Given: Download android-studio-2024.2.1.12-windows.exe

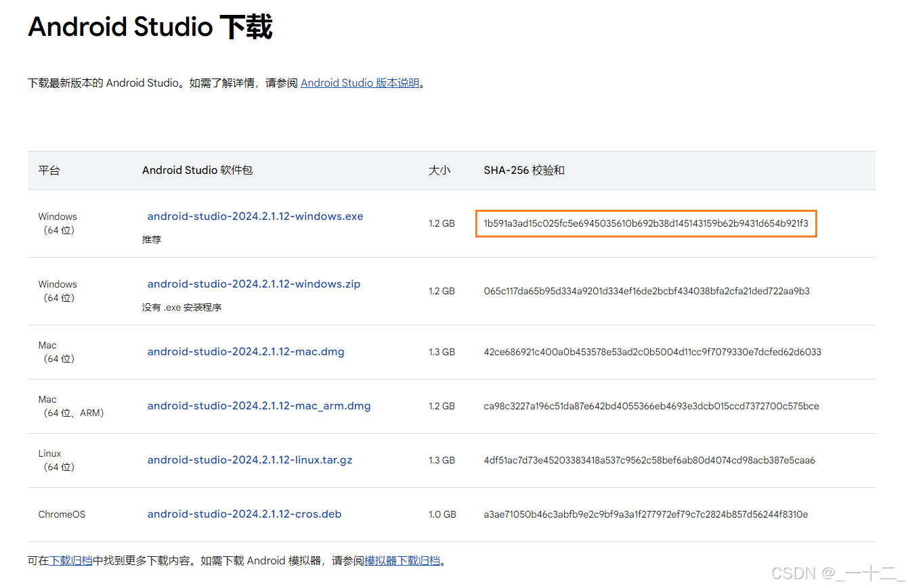Looking at the screenshot, I should (x=255, y=217).
